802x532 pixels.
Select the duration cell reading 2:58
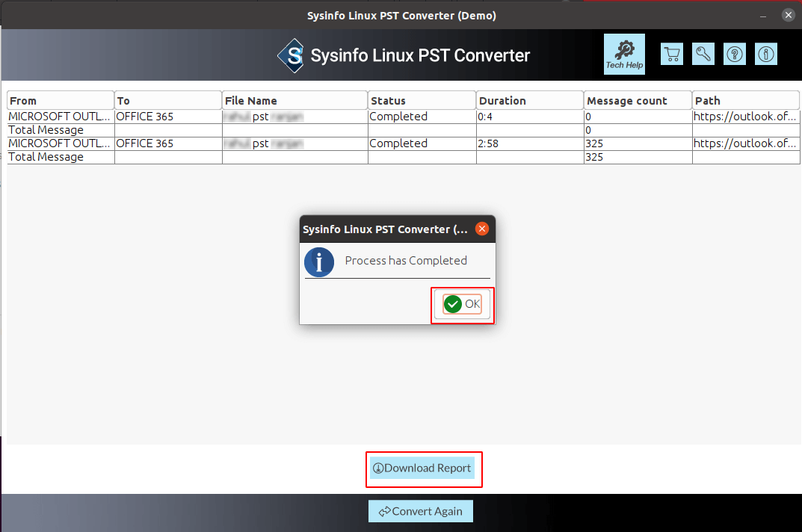click(530, 143)
